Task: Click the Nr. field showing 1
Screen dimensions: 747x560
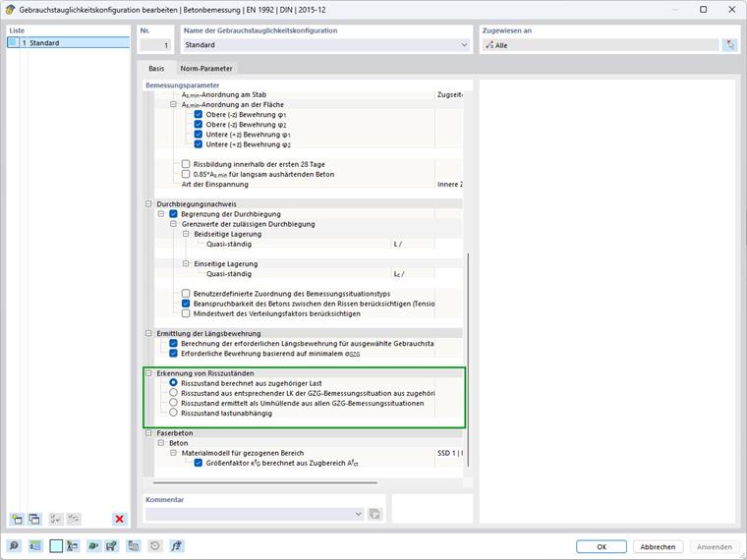Action: point(155,45)
